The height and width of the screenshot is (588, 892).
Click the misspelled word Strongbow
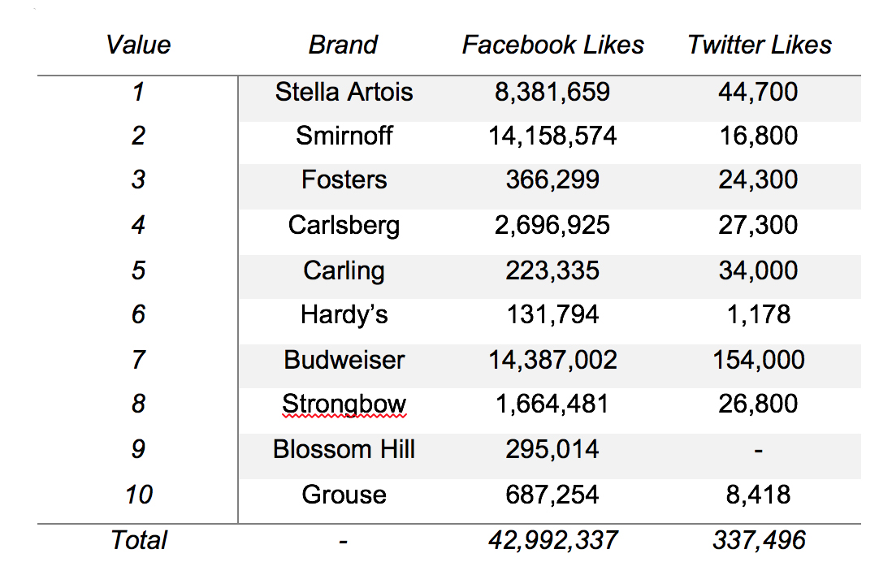tap(344, 404)
